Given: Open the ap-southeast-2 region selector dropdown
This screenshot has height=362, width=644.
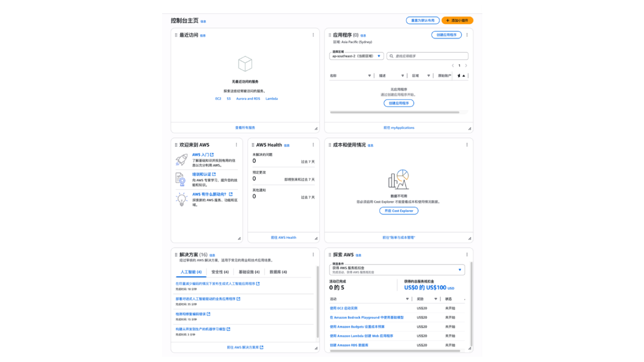Looking at the screenshot, I should tap(356, 56).
